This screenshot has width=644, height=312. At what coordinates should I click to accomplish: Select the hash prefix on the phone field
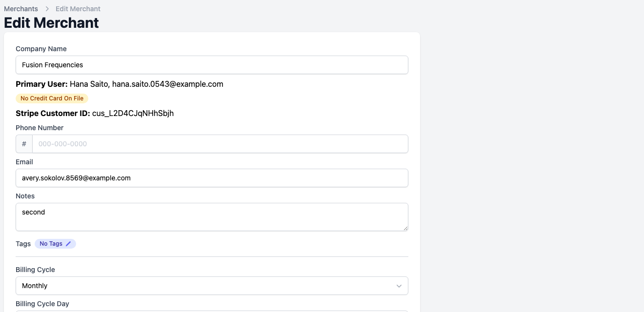(24, 144)
